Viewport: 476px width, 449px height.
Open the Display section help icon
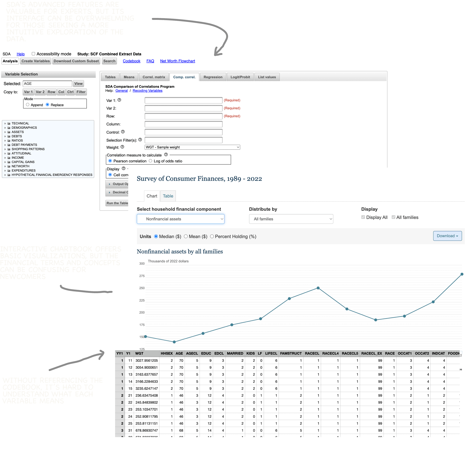[x=124, y=169]
